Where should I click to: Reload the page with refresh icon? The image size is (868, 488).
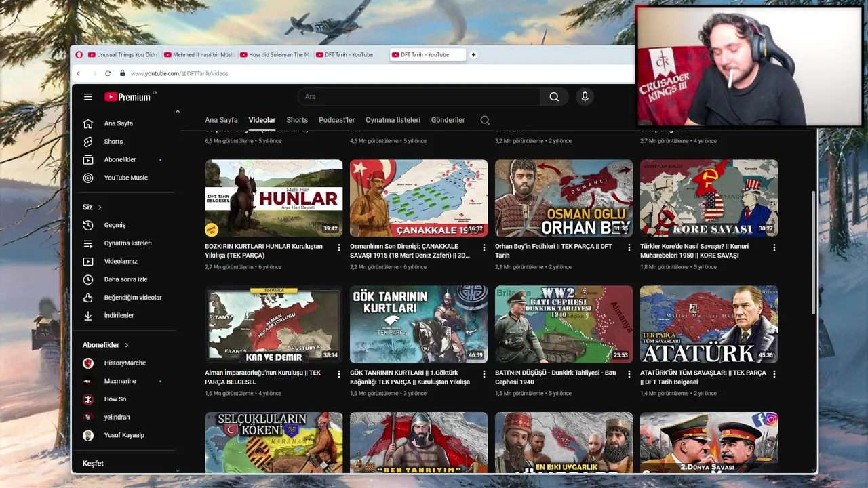[107, 73]
